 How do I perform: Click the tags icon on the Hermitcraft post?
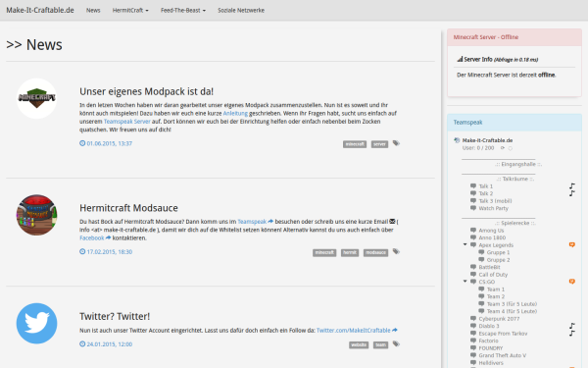tap(396, 251)
